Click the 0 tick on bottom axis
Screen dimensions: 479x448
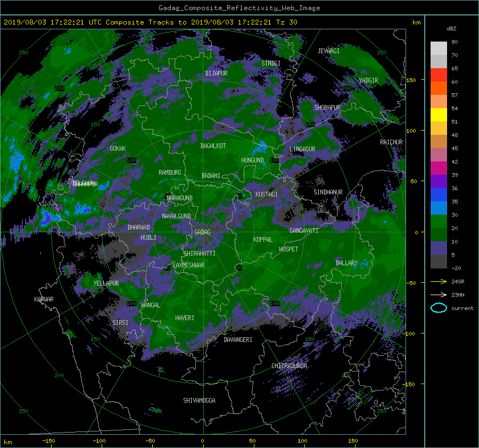202,441
